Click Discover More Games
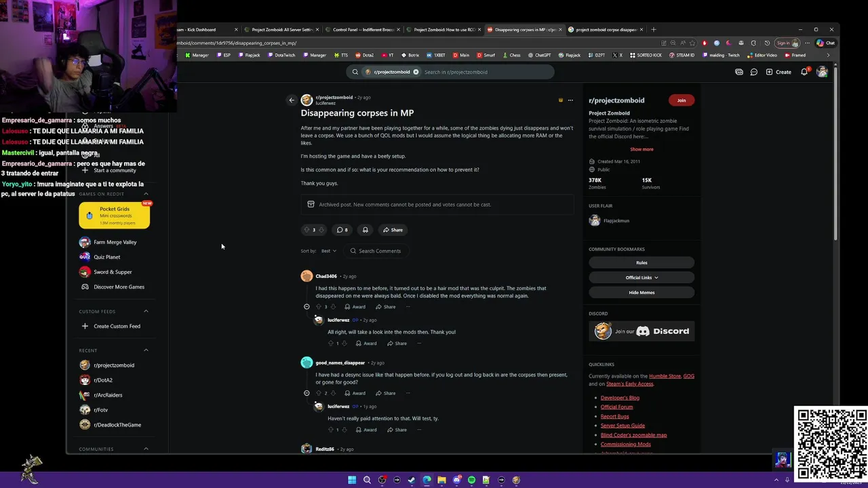This screenshot has width=868, height=488. 115,287
